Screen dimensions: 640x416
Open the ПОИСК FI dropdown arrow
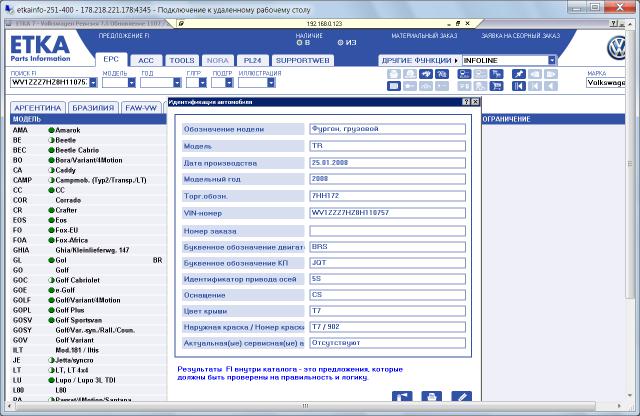93,82
